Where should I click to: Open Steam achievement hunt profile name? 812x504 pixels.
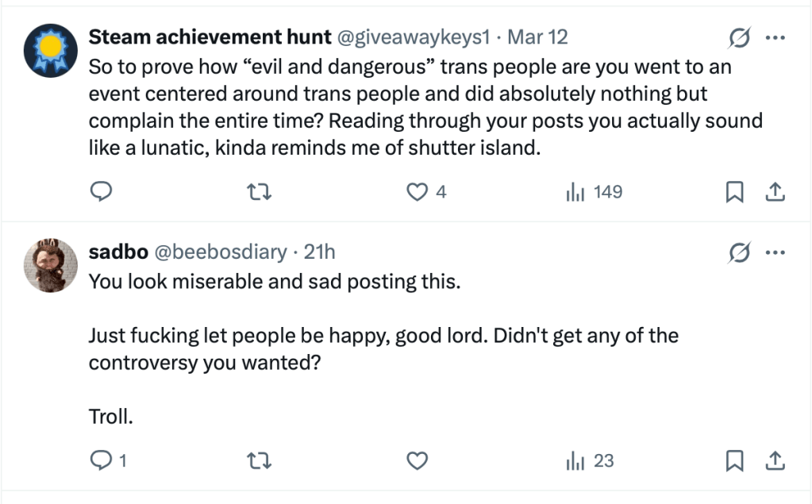210,37
